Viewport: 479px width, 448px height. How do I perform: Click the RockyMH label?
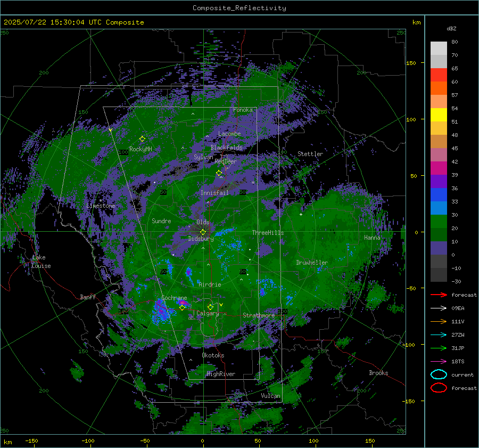[141, 149]
